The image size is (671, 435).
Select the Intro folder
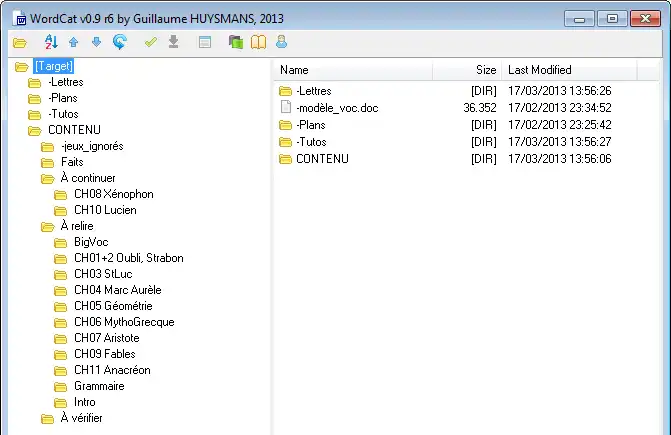click(x=85, y=402)
